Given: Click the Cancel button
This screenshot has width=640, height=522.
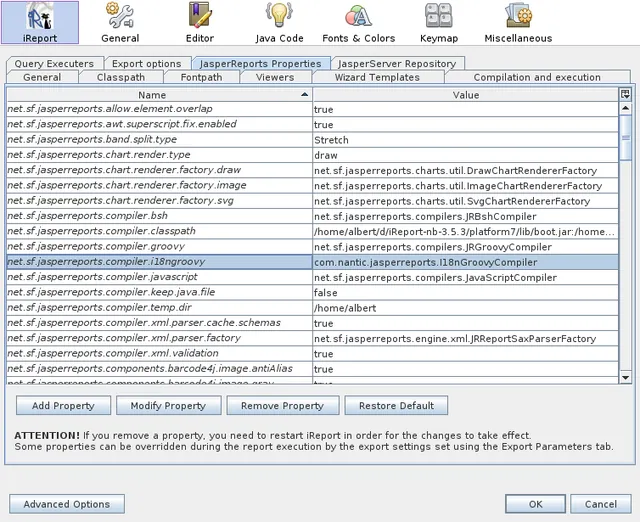Looking at the screenshot, I should (x=601, y=504).
